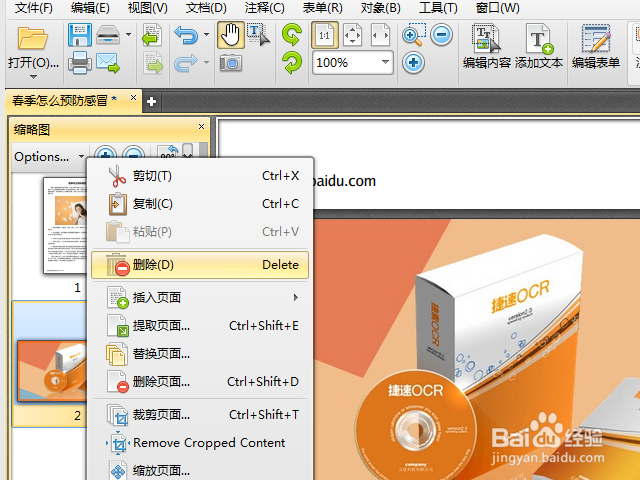Viewport: 640px width, 480px height.
Task: Open the zoom level 100% dropdown
Action: tap(385, 62)
